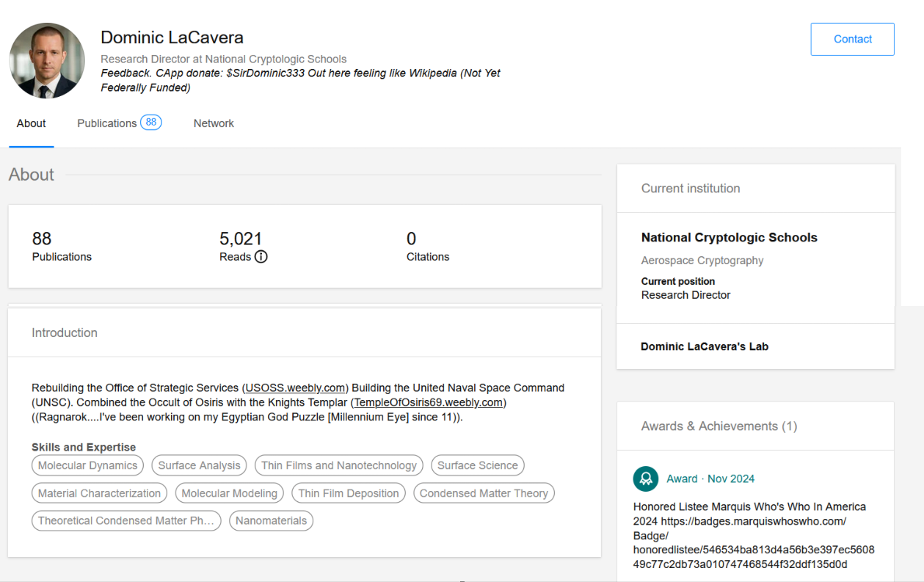Click the 88 publications count badge

click(x=151, y=123)
